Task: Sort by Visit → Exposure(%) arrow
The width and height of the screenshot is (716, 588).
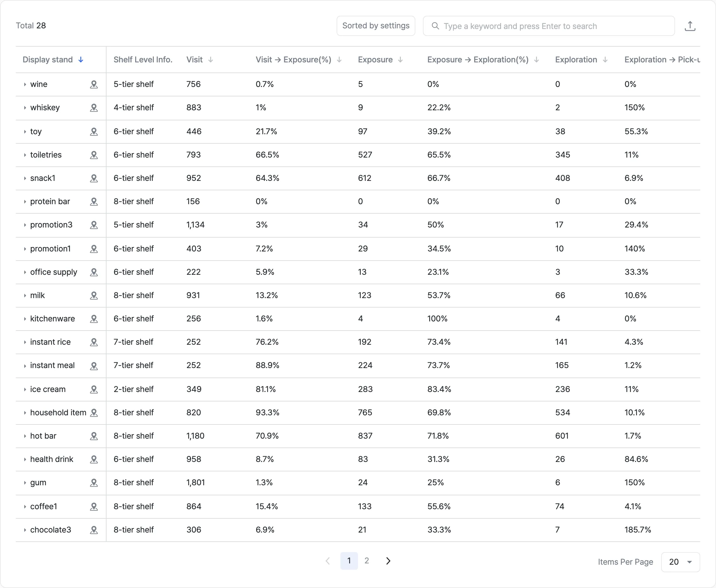Action: point(339,60)
